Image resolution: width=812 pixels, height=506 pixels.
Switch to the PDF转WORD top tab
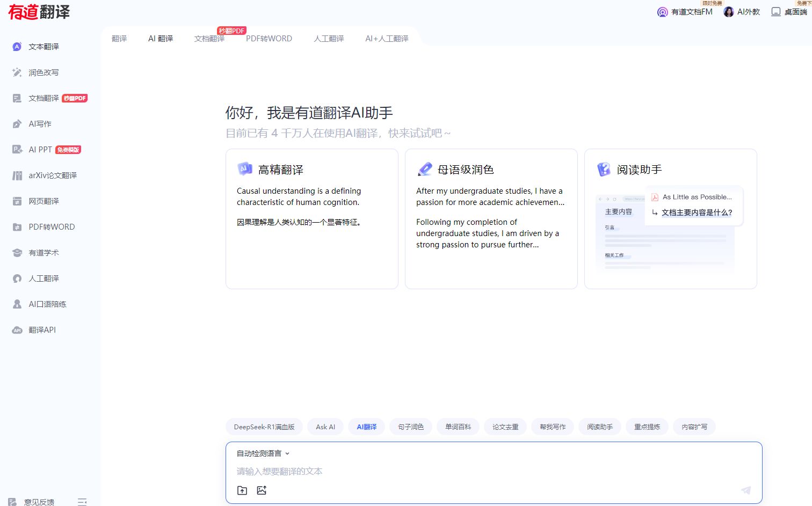pos(269,39)
